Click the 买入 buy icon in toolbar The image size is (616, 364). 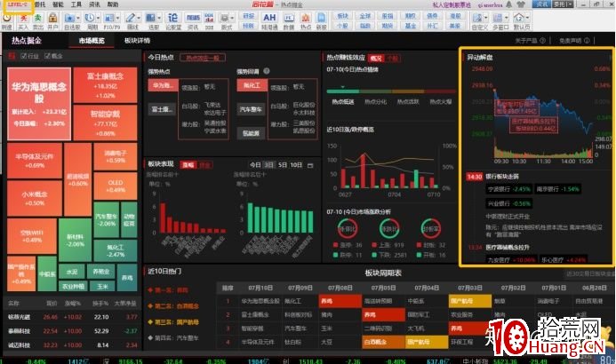[23, 18]
